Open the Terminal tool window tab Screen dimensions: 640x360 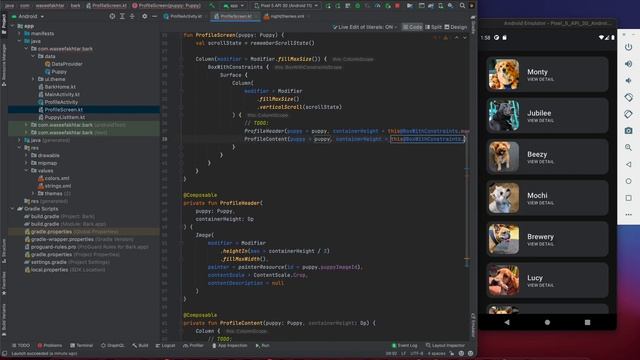[82, 345]
